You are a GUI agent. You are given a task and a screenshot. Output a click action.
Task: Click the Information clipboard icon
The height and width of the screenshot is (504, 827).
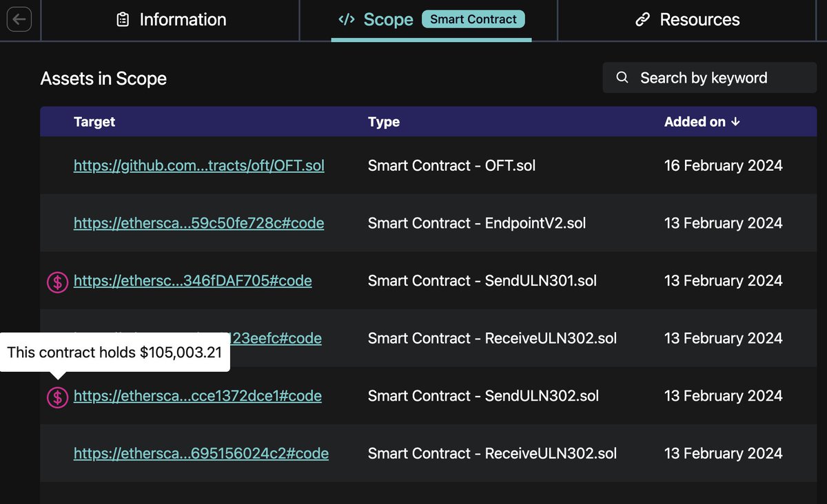(x=123, y=20)
